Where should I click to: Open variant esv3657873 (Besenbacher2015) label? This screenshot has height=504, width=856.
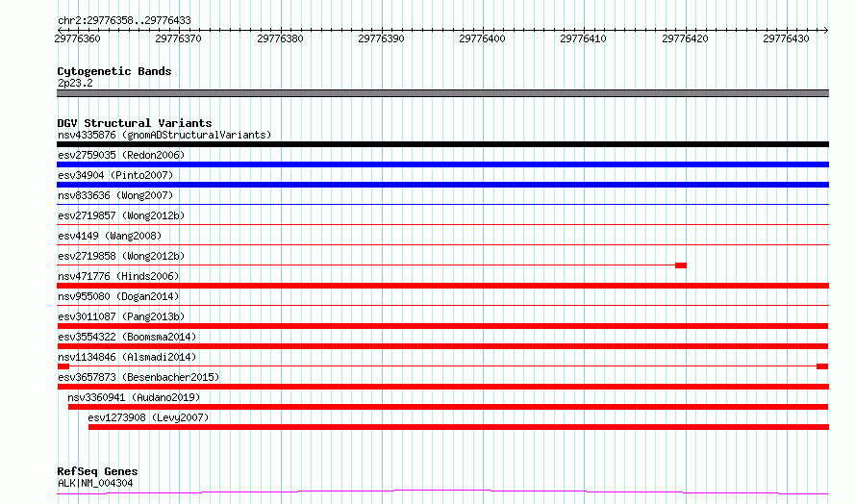point(138,377)
